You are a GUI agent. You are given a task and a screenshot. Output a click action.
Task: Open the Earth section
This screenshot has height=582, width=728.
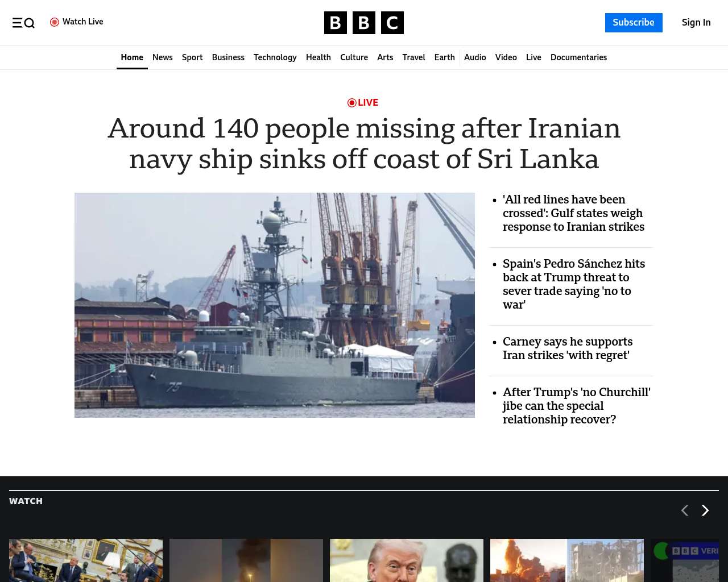pos(445,57)
